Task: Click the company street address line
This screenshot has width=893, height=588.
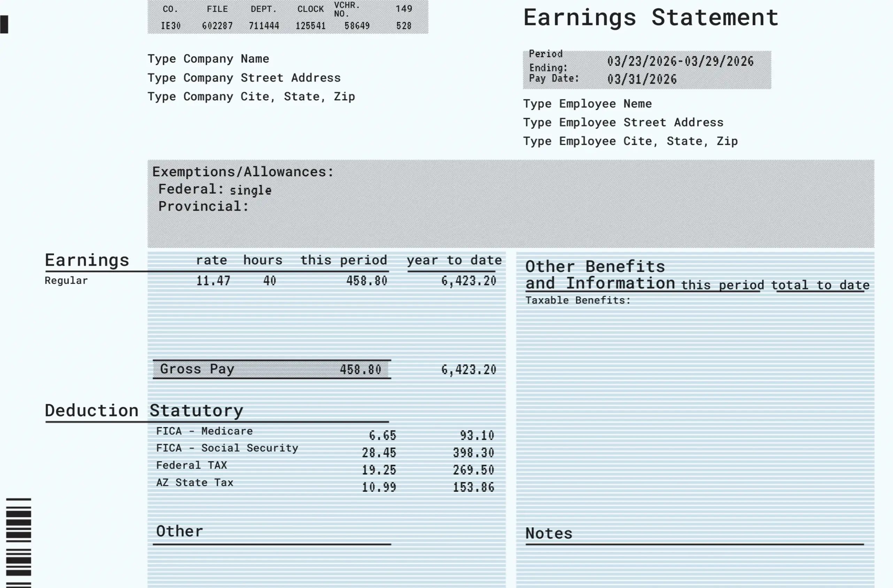Action: click(244, 78)
